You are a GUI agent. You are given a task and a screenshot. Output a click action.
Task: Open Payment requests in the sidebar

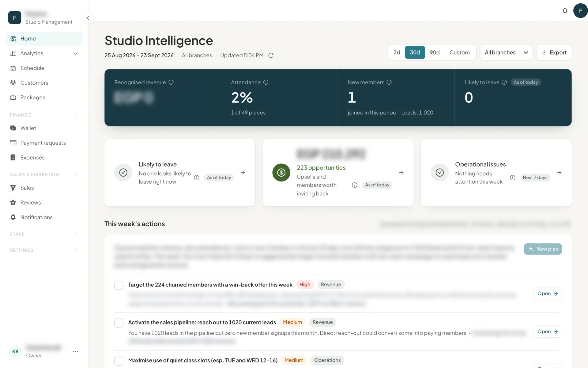click(44, 143)
